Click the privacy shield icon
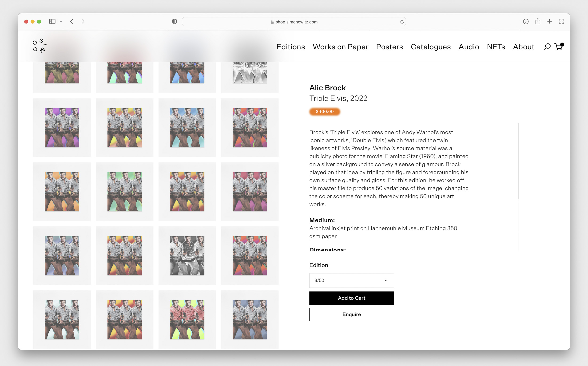Viewport: 588px width, 366px height. coord(174,22)
